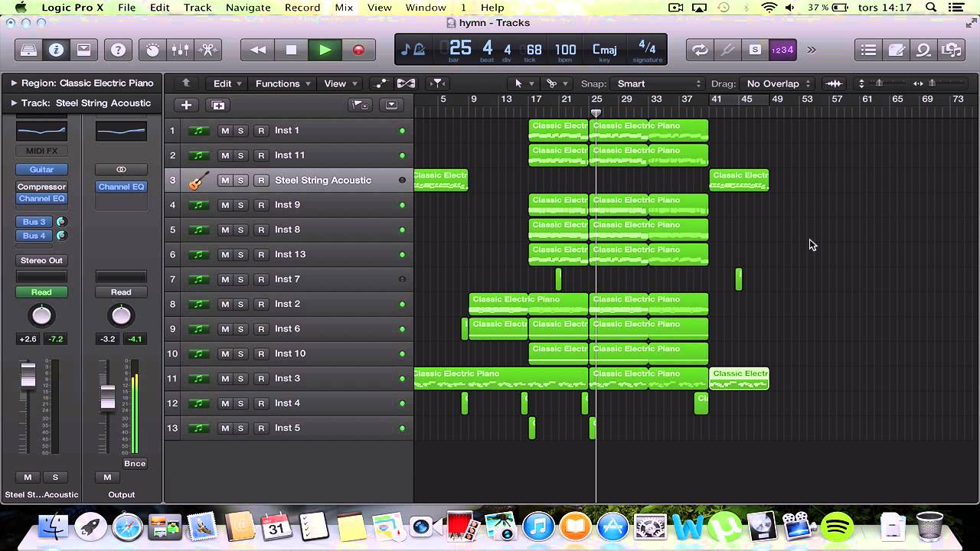Screen dimensions: 980x551
Task: Open Quick Help question mark button
Action: pyautogui.click(x=118, y=50)
